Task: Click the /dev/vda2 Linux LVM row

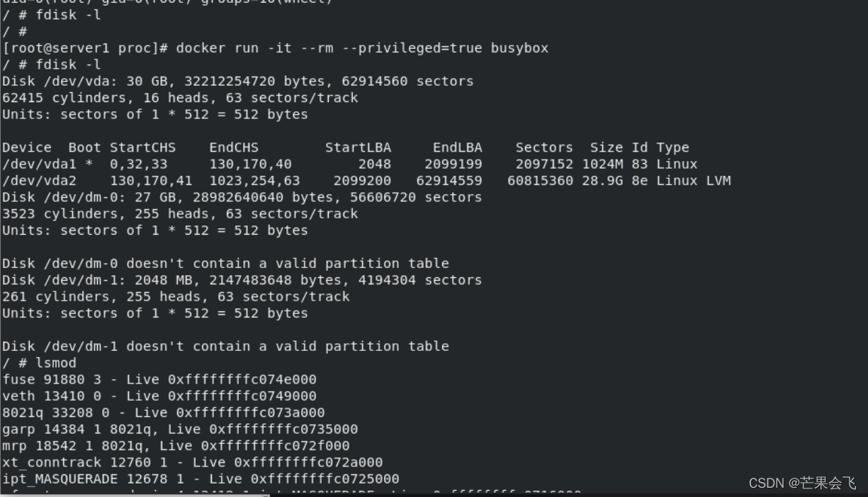Action: [x=366, y=181]
